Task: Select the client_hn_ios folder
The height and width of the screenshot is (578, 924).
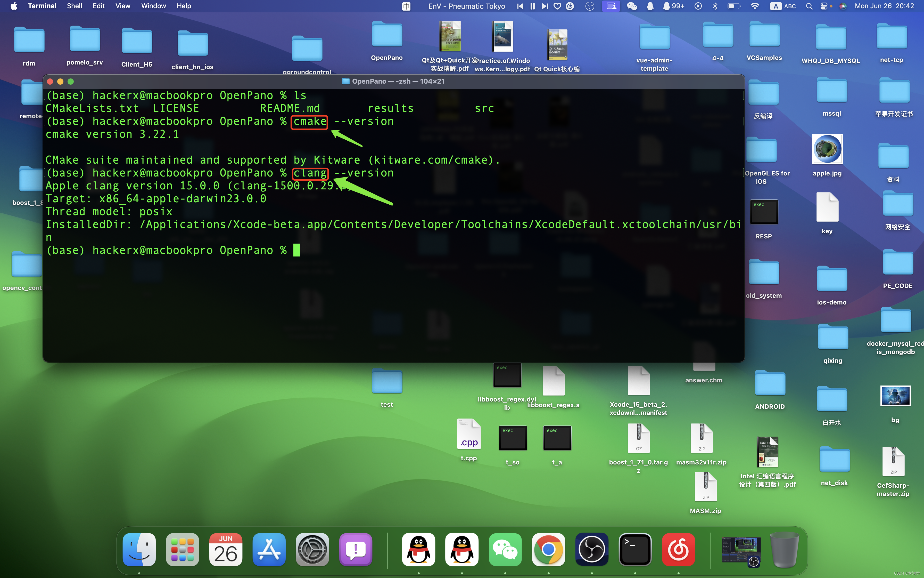Action: coord(192,50)
